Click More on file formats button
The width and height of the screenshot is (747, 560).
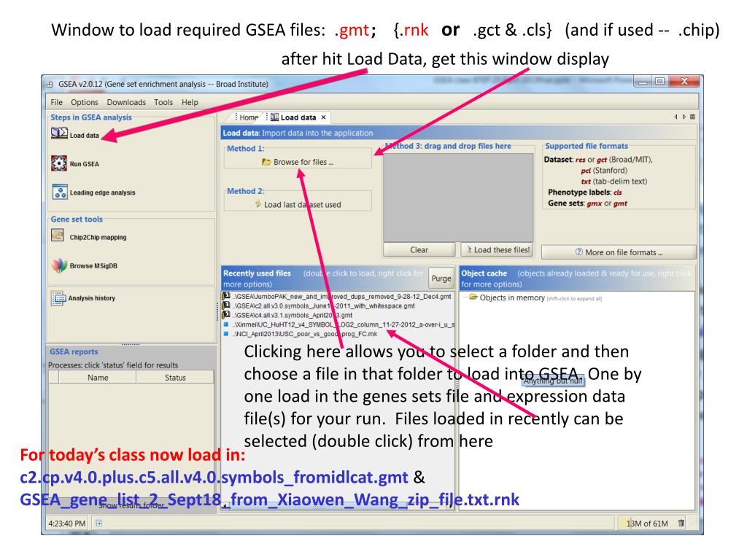[x=619, y=252]
